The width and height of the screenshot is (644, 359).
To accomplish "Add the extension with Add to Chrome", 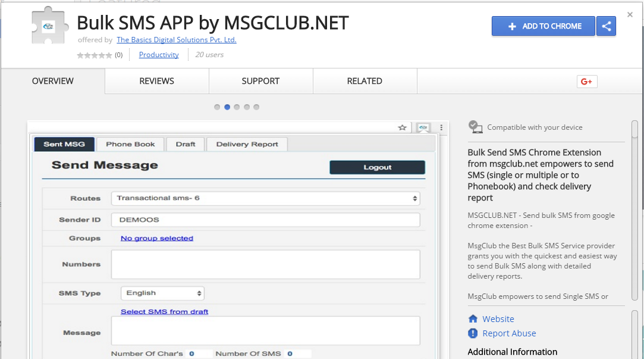I will (543, 26).
